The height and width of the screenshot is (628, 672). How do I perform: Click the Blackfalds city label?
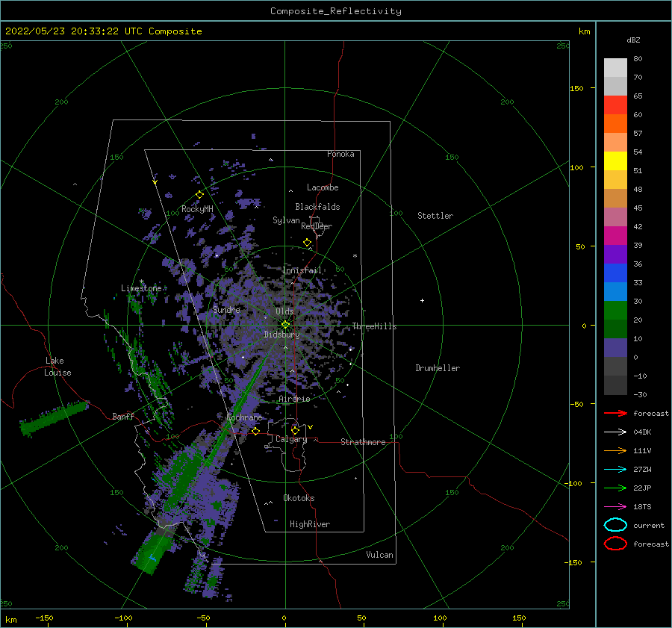(317, 207)
